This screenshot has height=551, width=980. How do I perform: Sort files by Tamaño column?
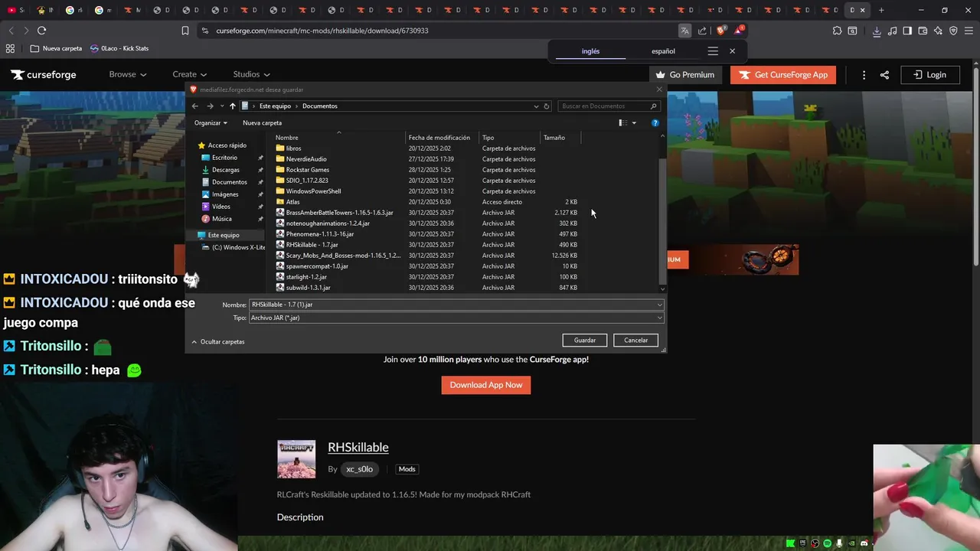pos(560,138)
